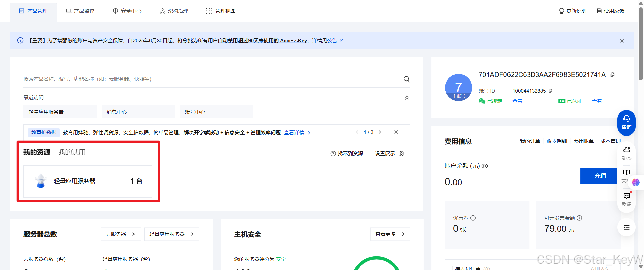Screen dimensions: 644x270
Task: Go to the next promo slide
Action: pos(380,132)
